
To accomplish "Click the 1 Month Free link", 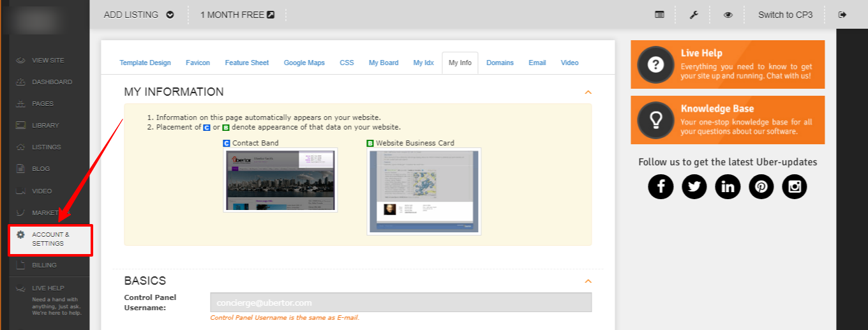I will point(232,15).
